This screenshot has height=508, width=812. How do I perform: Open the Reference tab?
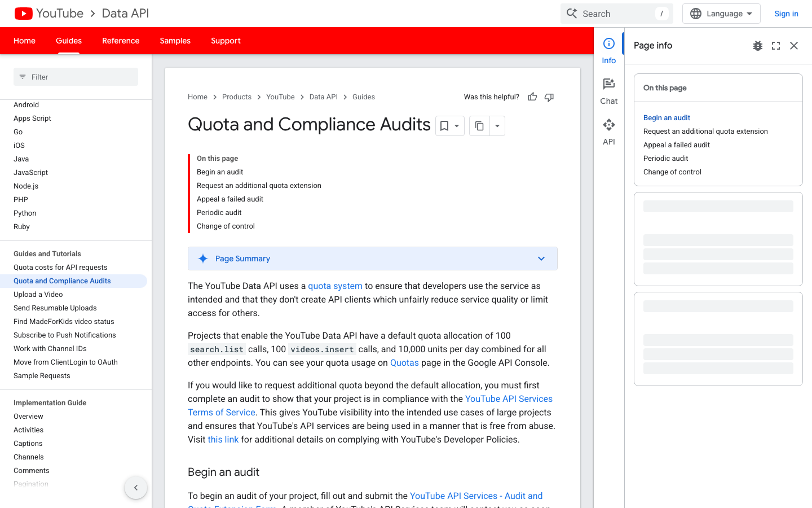pos(121,41)
